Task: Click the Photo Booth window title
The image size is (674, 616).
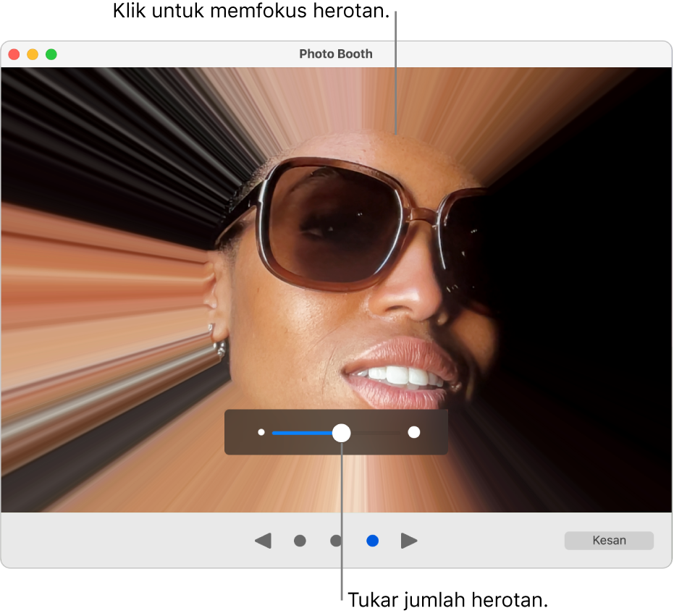Action: 336,54
